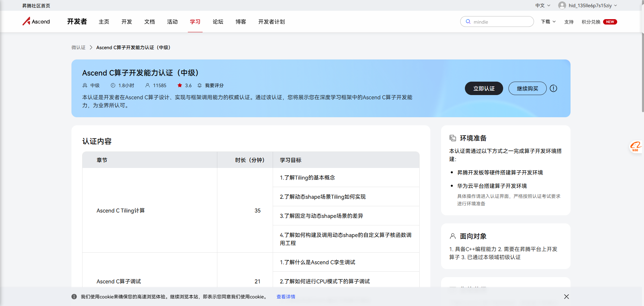
Task: Open the 开发者计划 nav item
Action: pyautogui.click(x=272, y=21)
